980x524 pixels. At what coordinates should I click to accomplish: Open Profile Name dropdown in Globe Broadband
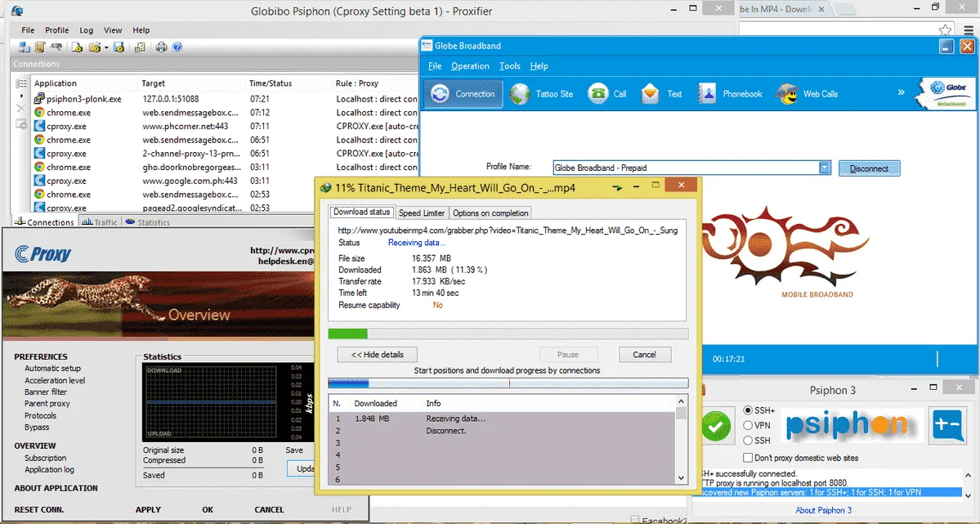pyautogui.click(x=825, y=168)
